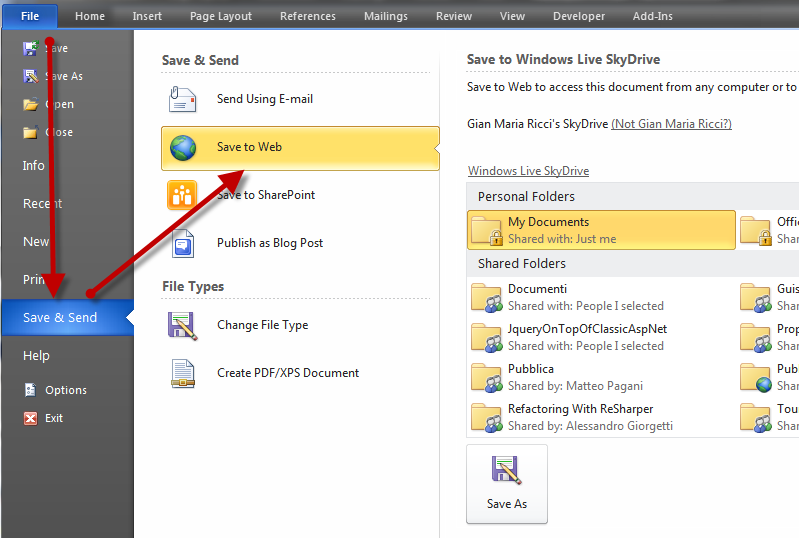The image size is (799, 538).
Task: Click the globe folder icon beside Pubblica
Action: click(x=756, y=378)
